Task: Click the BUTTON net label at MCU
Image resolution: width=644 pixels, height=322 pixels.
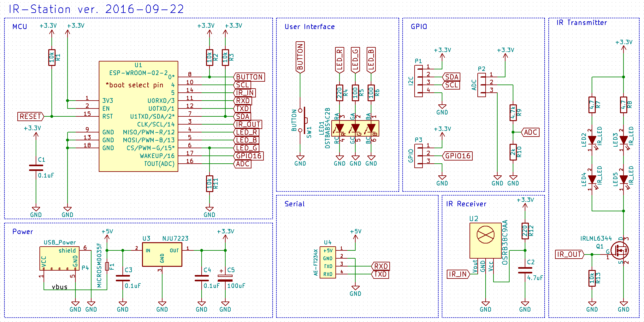Action: pos(249,77)
